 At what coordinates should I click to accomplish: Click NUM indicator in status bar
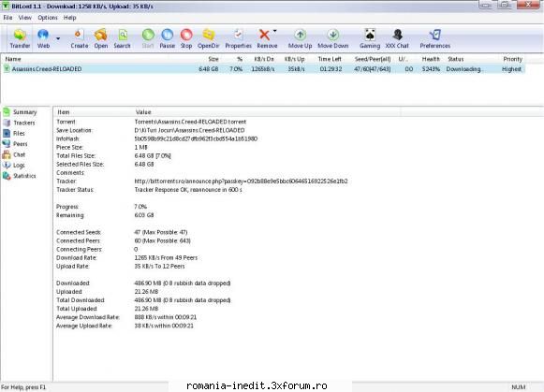point(519,387)
